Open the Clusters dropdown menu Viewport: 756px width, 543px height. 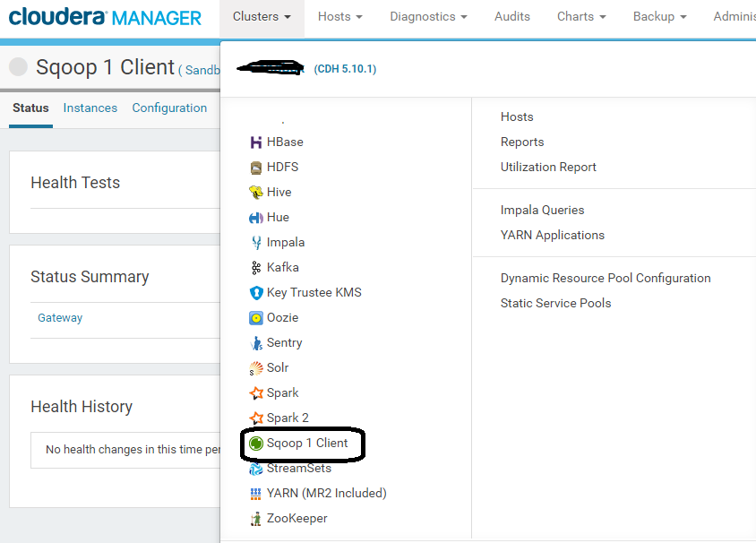pos(262,15)
